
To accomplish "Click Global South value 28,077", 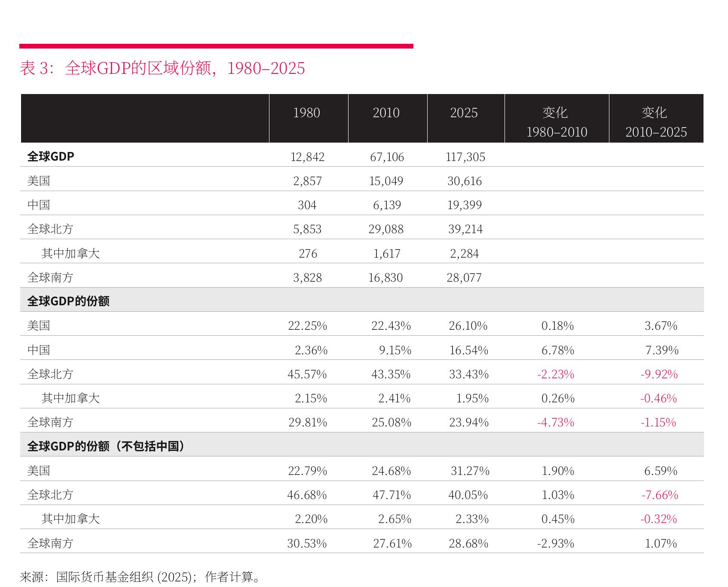I will coord(464,278).
